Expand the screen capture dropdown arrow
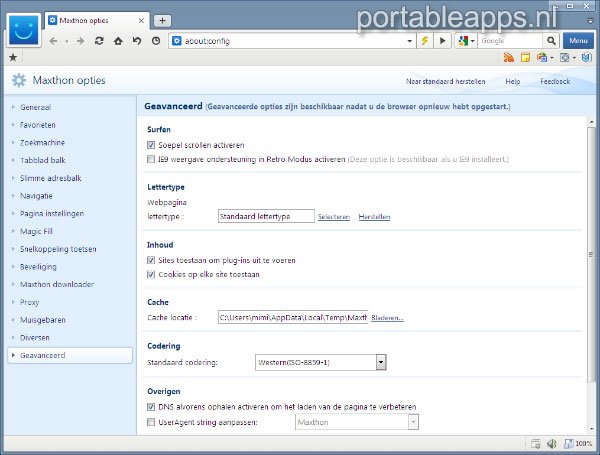Viewport: 600px width, 455px height. click(x=574, y=58)
